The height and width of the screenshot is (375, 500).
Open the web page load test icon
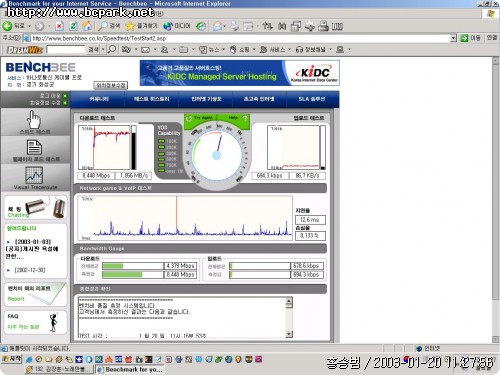tap(34, 147)
